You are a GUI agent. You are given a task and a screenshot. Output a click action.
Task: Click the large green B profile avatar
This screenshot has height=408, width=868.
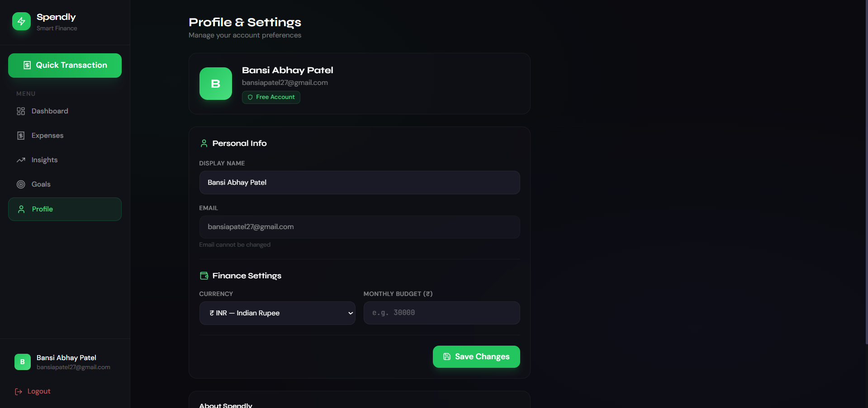click(x=216, y=84)
